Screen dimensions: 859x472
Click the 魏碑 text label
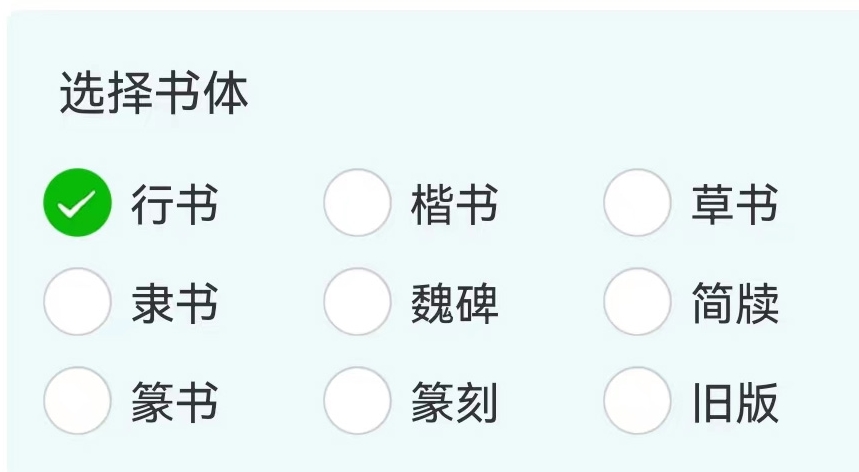(454, 304)
